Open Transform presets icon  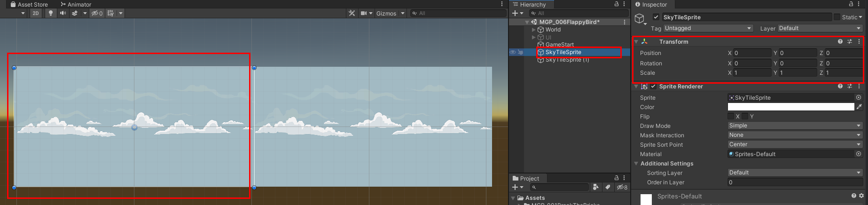point(850,41)
